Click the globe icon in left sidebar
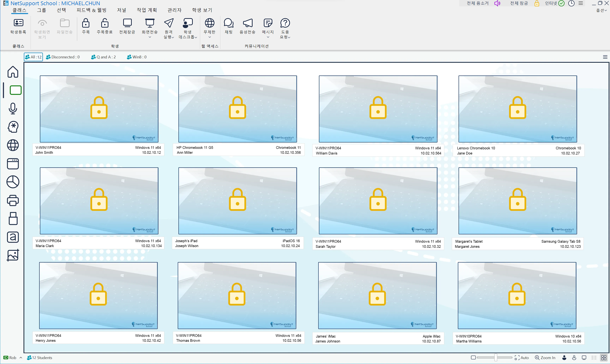610x364 pixels. coord(13,145)
